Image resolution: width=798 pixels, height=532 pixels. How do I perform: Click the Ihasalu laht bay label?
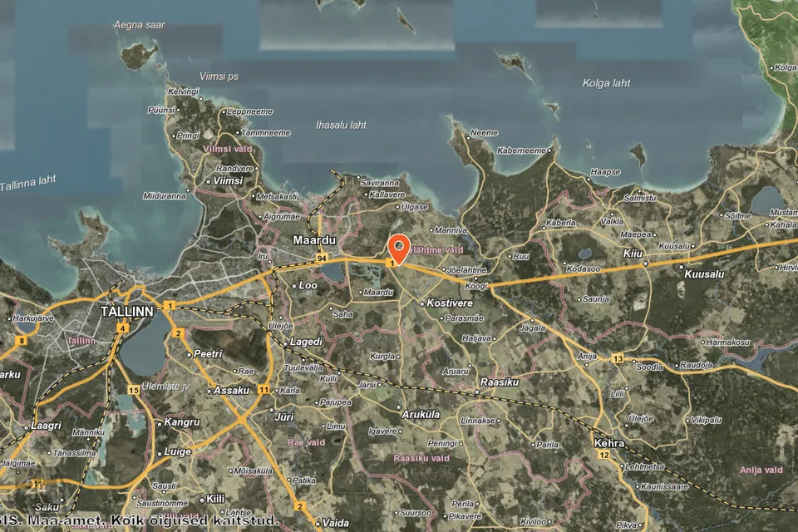(341, 125)
